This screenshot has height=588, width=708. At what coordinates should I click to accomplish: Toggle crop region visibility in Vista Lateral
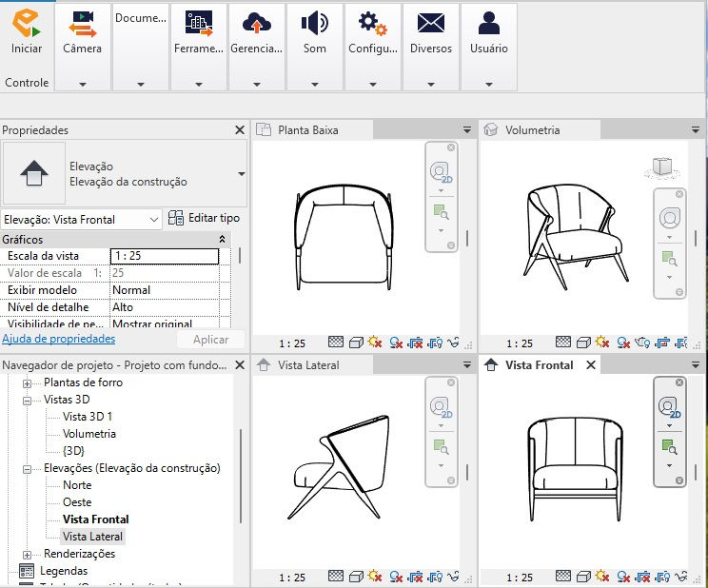(434, 577)
